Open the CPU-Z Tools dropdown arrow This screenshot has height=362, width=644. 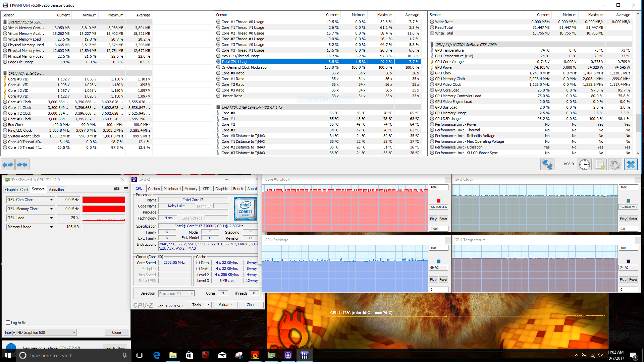pos(209,305)
